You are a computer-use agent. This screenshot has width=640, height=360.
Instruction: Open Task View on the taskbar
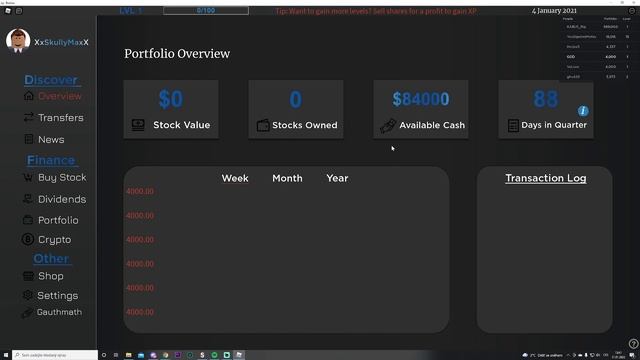click(x=116, y=355)
